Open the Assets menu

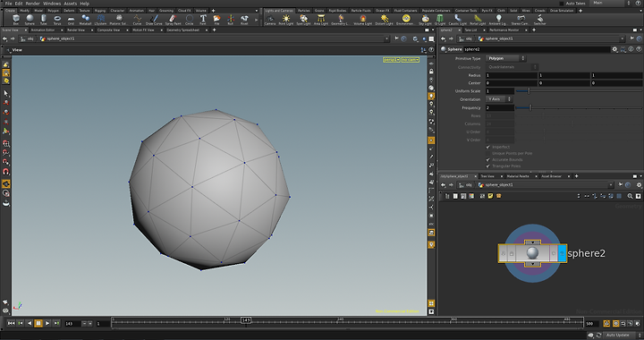point(71,4)
